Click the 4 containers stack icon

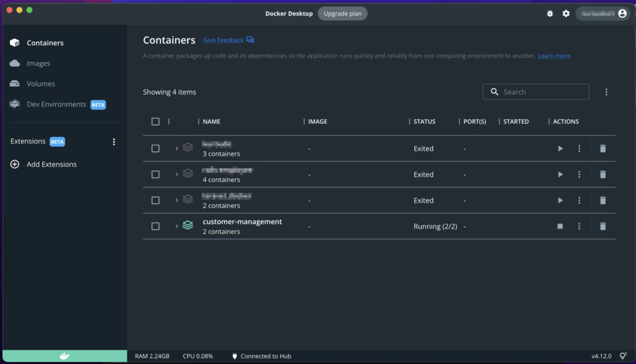pyautogui.click(x=188, y=173)
